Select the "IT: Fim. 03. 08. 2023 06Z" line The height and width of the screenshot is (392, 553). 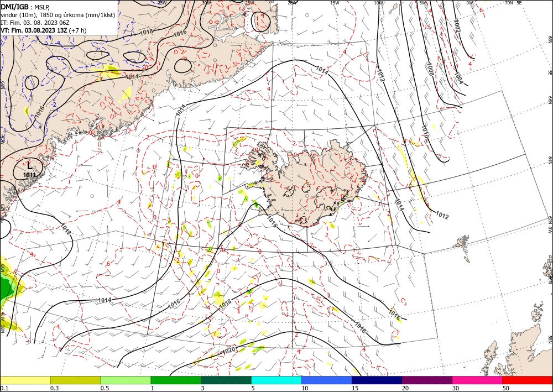[x=34, y=23]
